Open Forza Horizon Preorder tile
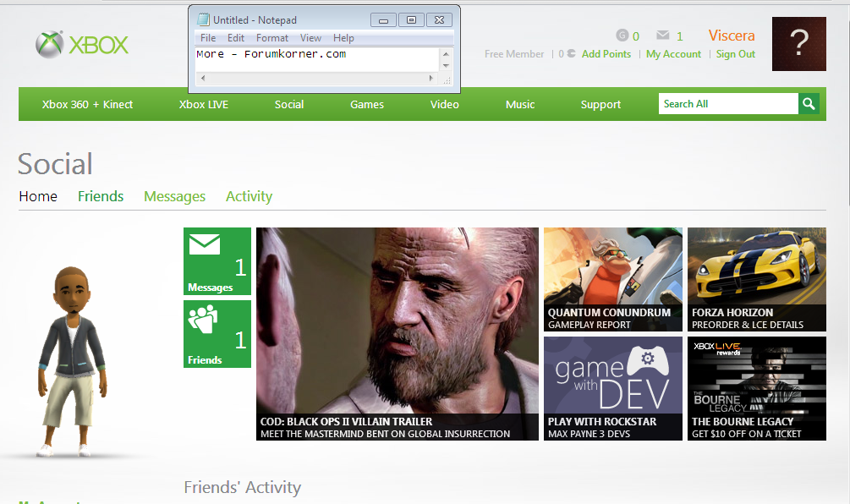This screenshot has height=504, width=850. point(757,279)
